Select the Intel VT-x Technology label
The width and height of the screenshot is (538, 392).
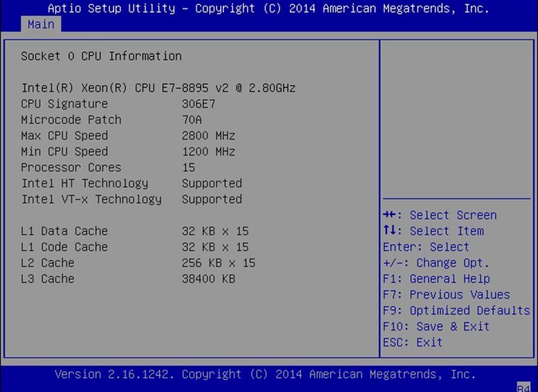pyautogui.click(x=91, y=199)
